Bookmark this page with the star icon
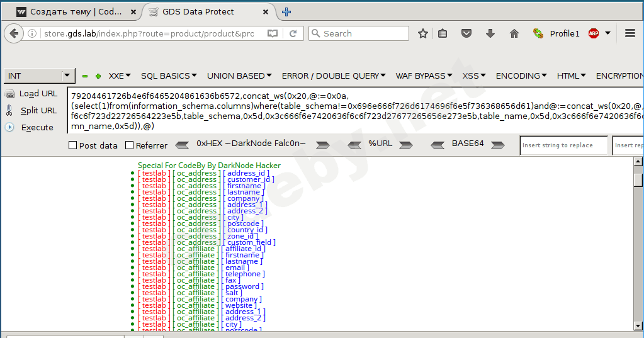 (x=422, y=34)
